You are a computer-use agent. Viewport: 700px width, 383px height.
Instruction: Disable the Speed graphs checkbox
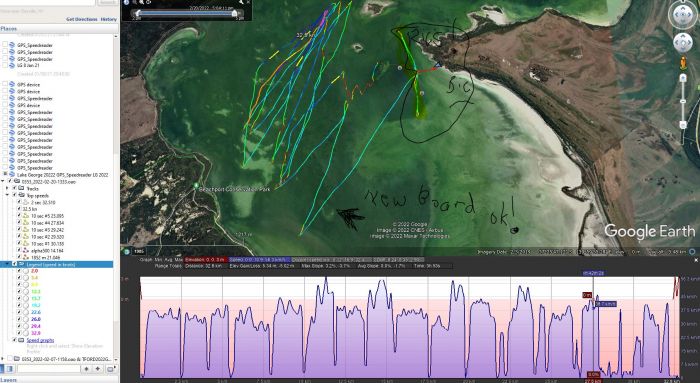[15, 340]
